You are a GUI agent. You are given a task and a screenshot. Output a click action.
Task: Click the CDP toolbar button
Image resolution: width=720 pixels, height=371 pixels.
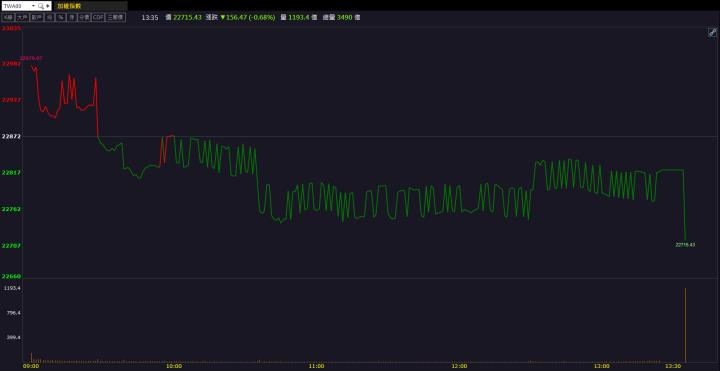pyautogui.click(x=98, y=17)
